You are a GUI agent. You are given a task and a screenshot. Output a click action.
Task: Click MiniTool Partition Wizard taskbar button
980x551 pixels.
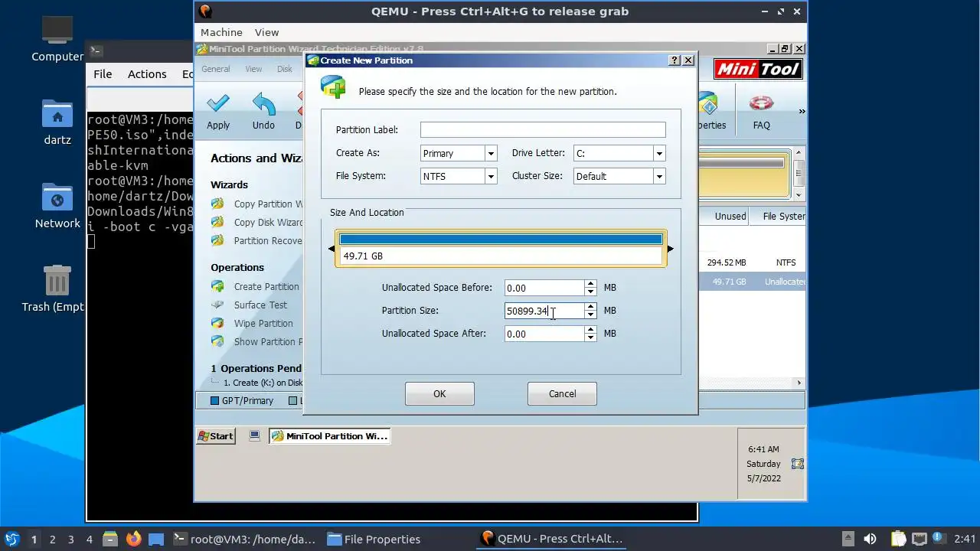(330, 435)
